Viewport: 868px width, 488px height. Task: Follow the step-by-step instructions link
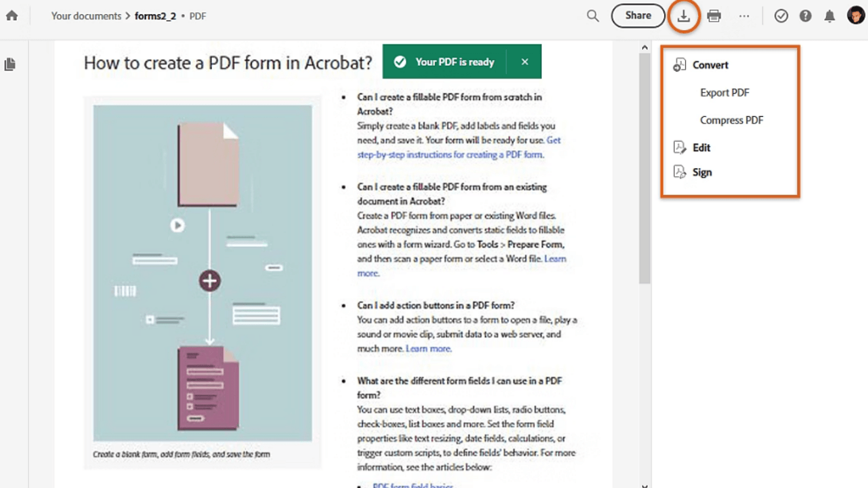click(x=450, y=155)
